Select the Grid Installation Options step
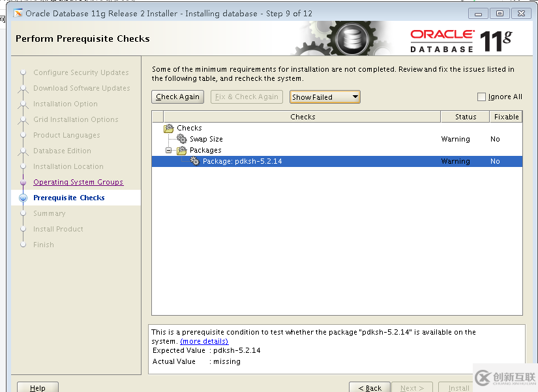The image size is (538, 392). (76, 119)
